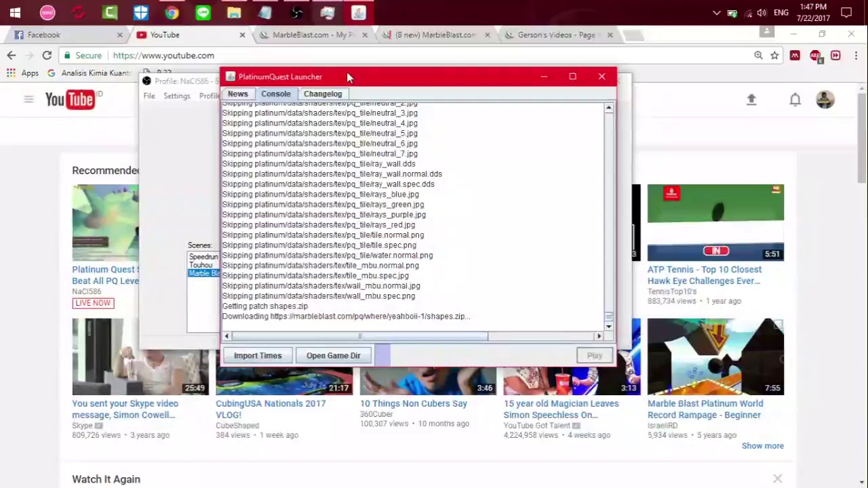
Task: Click the console horizontal scrollbar thumb
Action: (359, 336)
